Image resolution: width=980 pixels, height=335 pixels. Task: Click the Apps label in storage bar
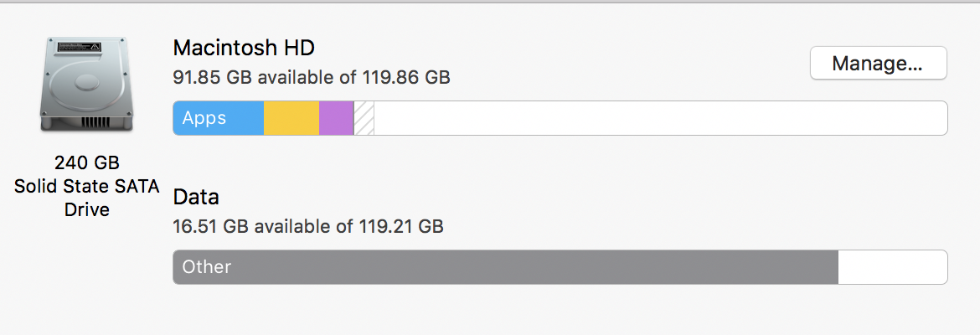pos(204,118)
